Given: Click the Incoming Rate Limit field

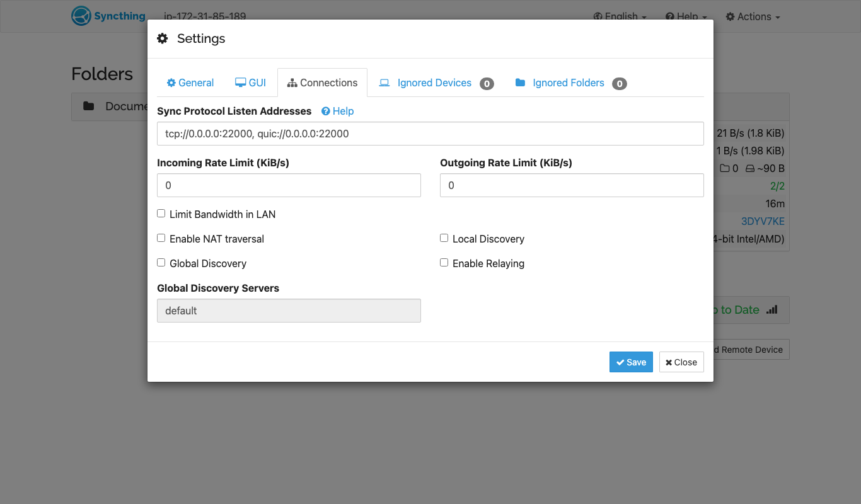Looking at the screenshot, I should tap(289, 185).
